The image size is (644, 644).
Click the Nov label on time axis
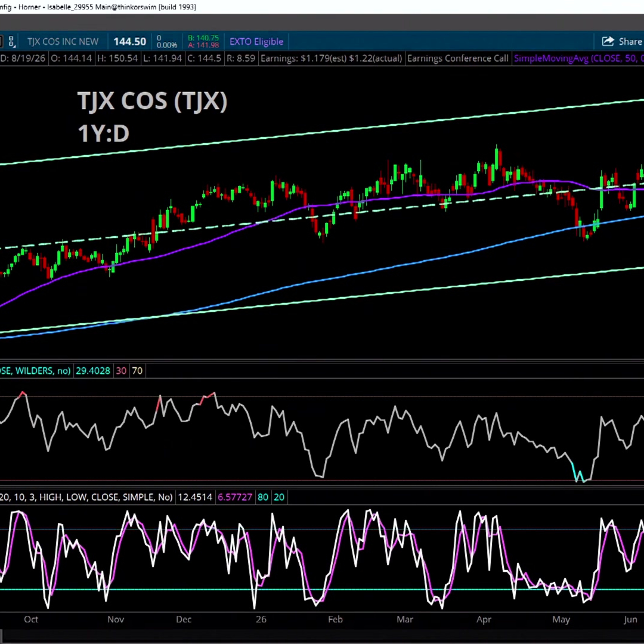116,619
